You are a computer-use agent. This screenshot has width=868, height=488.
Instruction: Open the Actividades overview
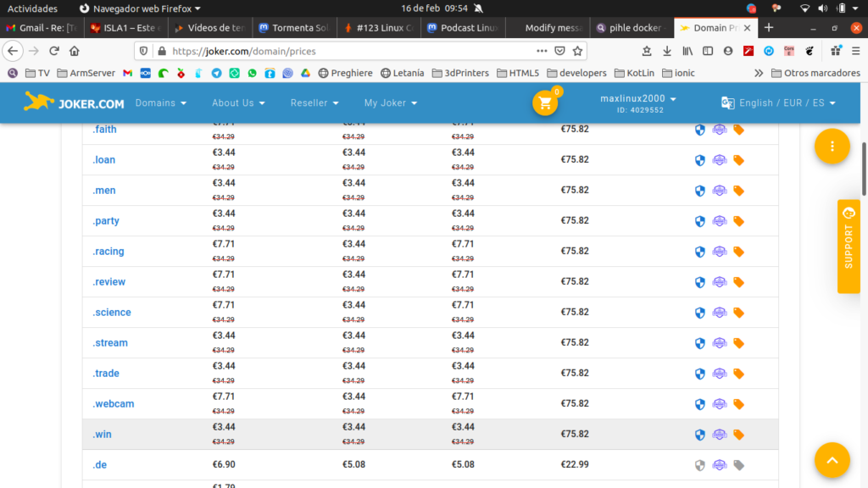tap(32, 8)
